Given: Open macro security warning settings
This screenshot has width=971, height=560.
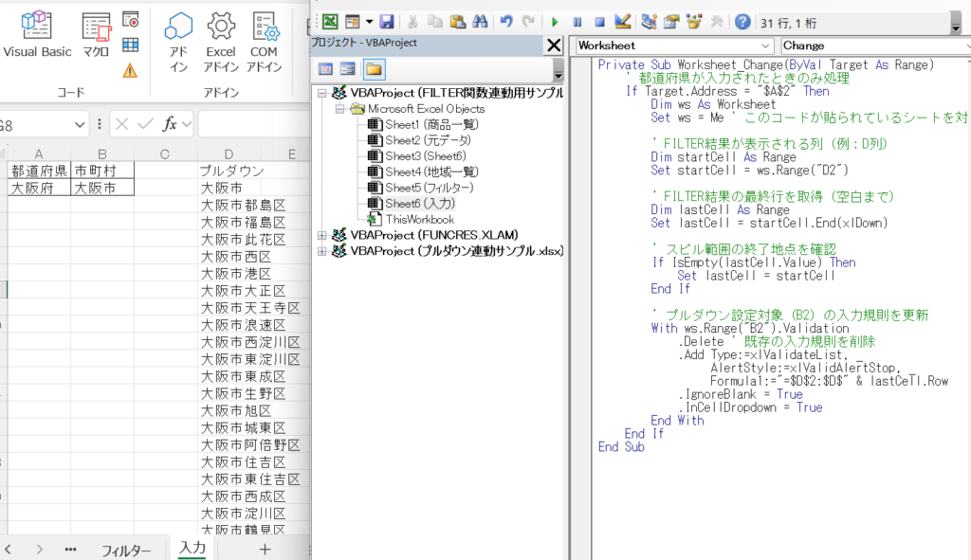Looking at the screenshot, I should 130,70.
